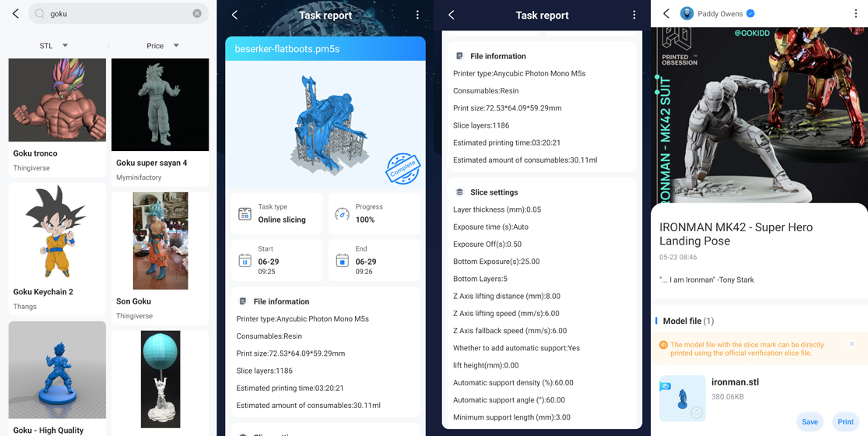This screenshot has width=868, height=436.
Task: Select 'Minimum support length (mm):3.00' row
Action: [511, 417]
